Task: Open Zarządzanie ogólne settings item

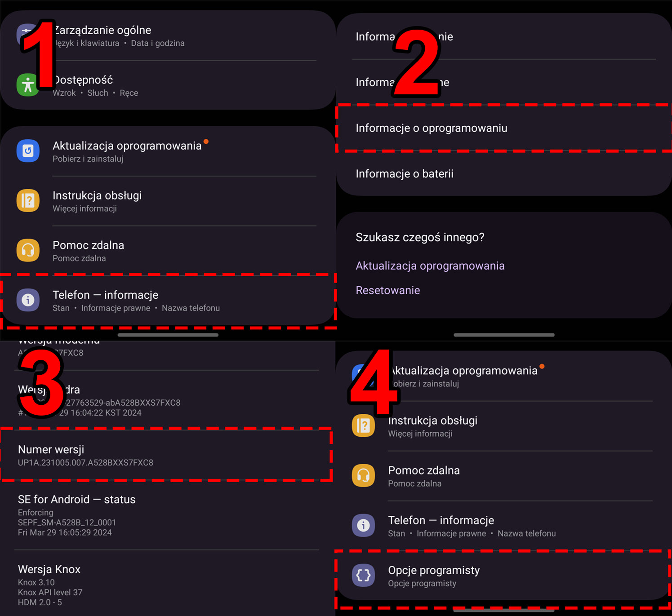Action: coord(168,36)
